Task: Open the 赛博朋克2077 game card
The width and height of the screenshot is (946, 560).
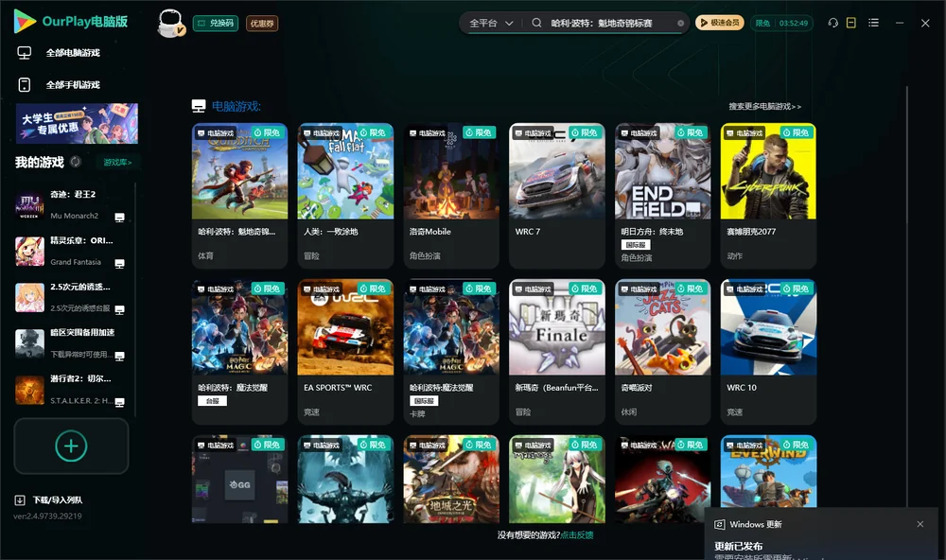Action: coord(768,196)
